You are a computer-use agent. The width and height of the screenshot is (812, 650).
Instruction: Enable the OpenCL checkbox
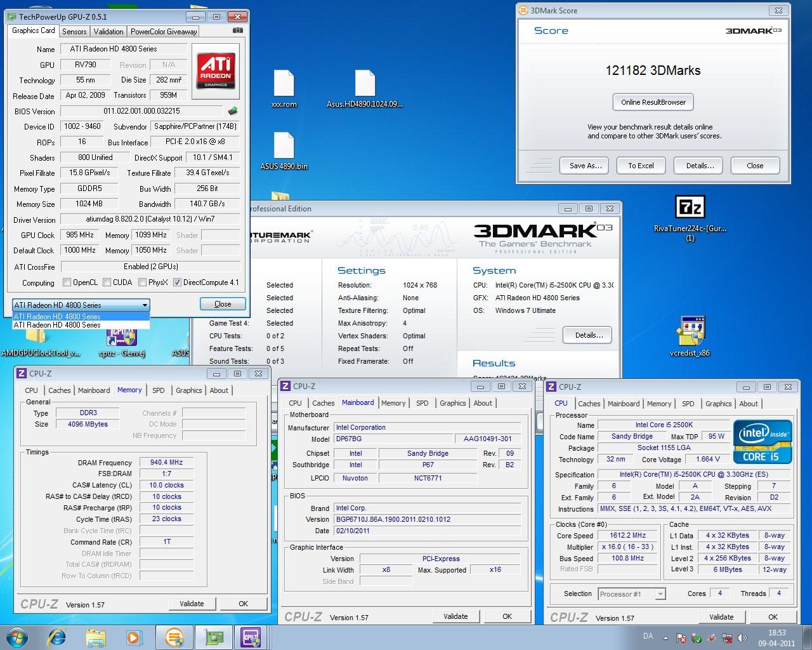67,282
